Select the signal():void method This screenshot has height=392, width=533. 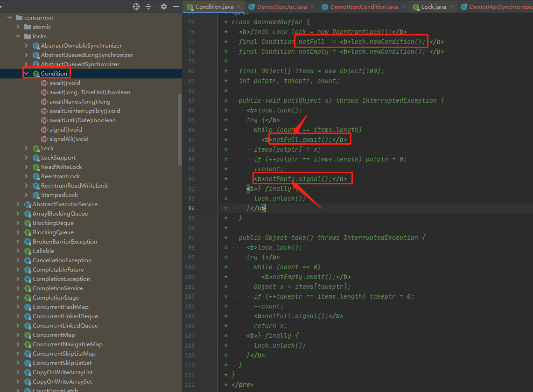[x=66, y=130]
